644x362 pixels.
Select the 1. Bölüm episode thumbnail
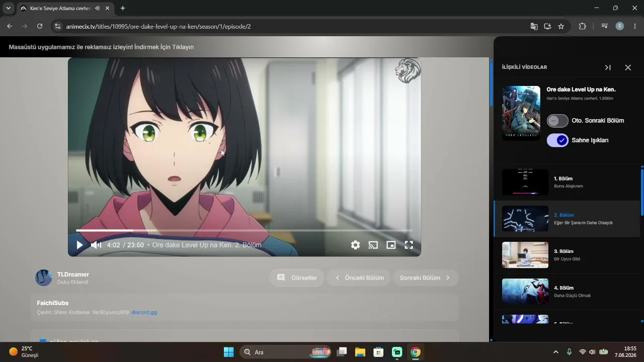point(525,182)
